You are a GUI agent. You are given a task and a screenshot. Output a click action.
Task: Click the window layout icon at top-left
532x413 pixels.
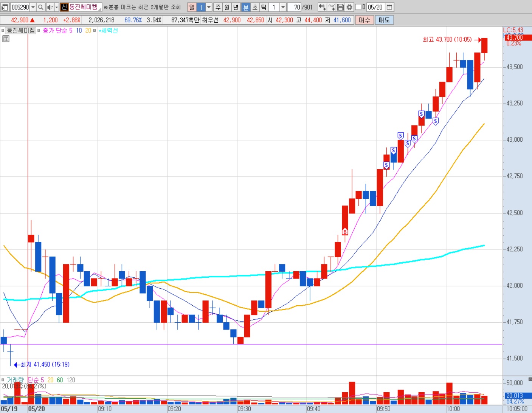click(x=5, y=7)
